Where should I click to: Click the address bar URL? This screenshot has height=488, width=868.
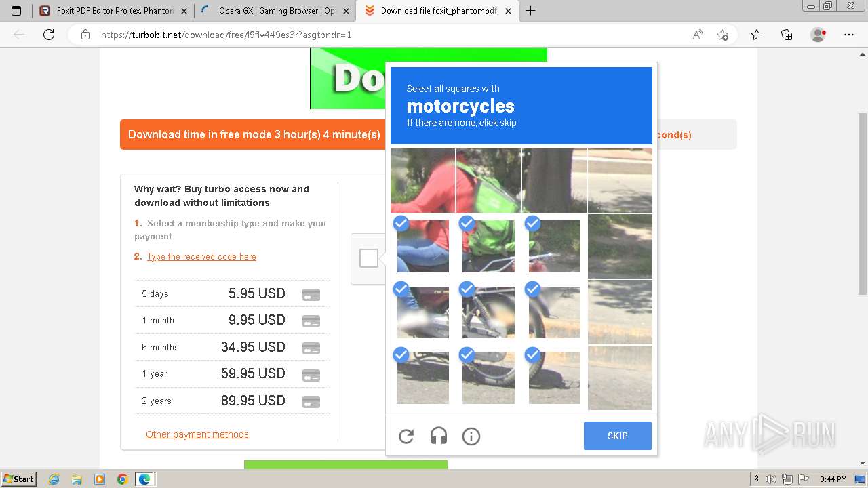pyautogui.click(x=226, y=35)
